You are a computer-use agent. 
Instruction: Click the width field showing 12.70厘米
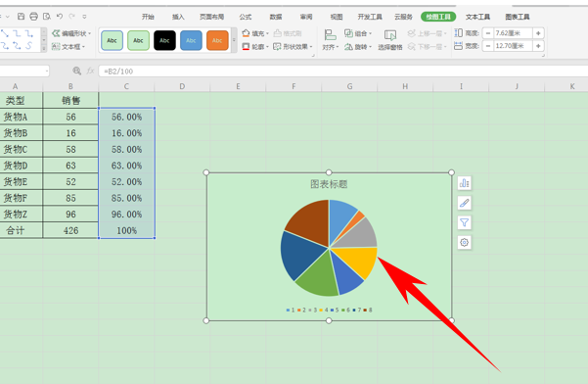coord(513,46)
